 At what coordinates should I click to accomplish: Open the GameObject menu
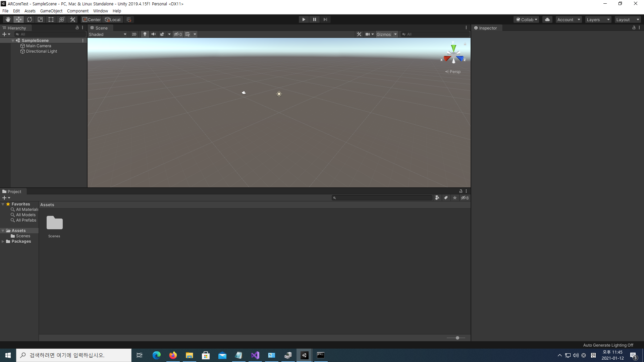[x=51, y=11]
